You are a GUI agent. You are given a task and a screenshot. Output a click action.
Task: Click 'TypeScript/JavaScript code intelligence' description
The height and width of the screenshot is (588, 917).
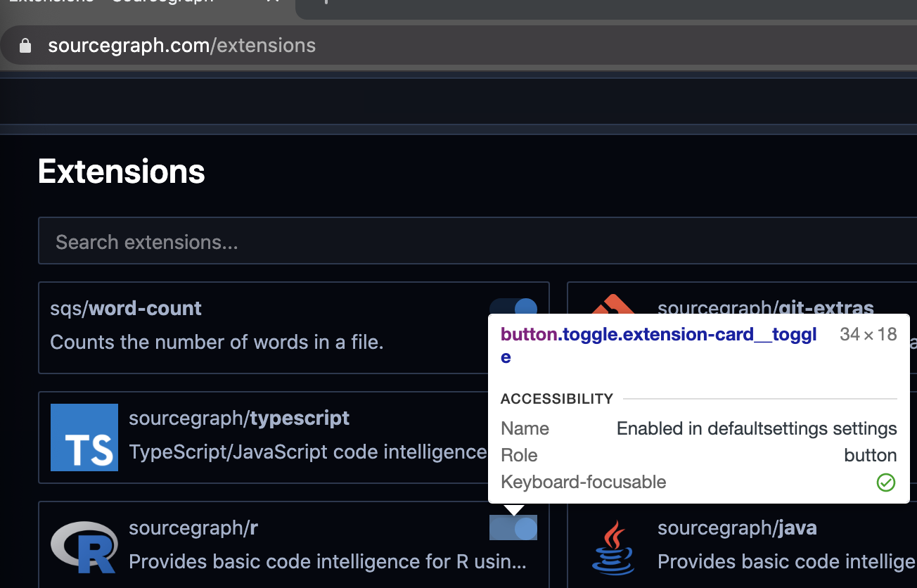(x=308, y=452)
